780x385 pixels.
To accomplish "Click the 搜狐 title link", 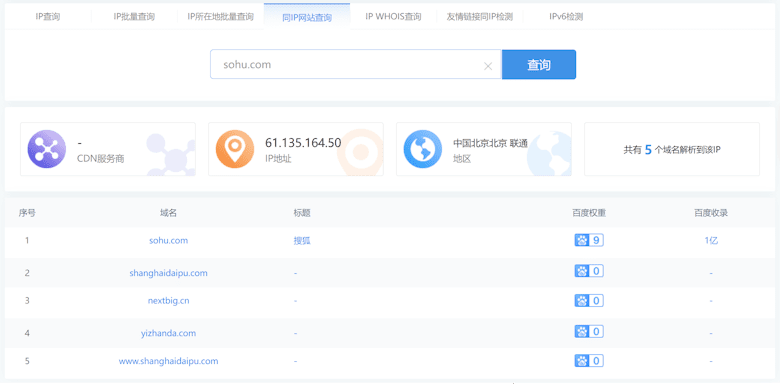I will pos(302,241).
